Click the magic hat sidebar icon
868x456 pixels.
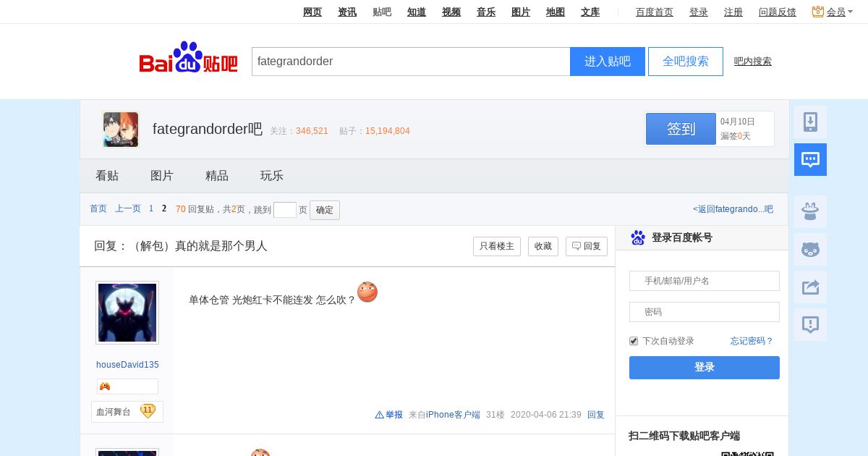[x=810, y=211]
